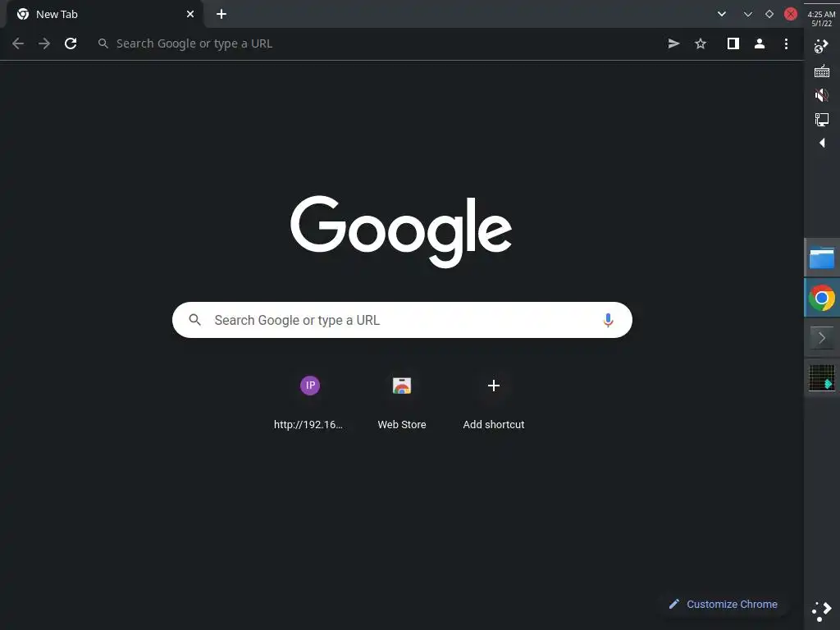The width and height of the screenshot is (840, 630).
Task: Open the Web Store shortcut
Action: click(x=402, y=401)
